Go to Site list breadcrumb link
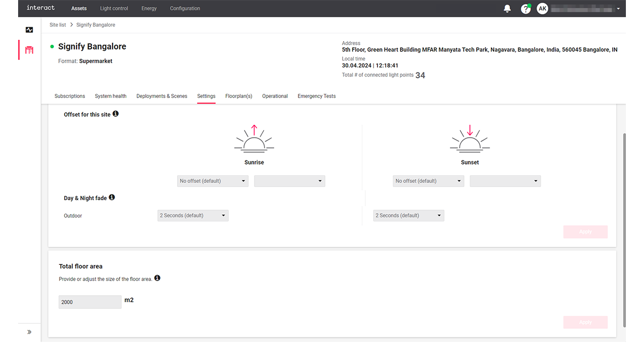The width and height of the screenshot is (644, 352). 58,25
